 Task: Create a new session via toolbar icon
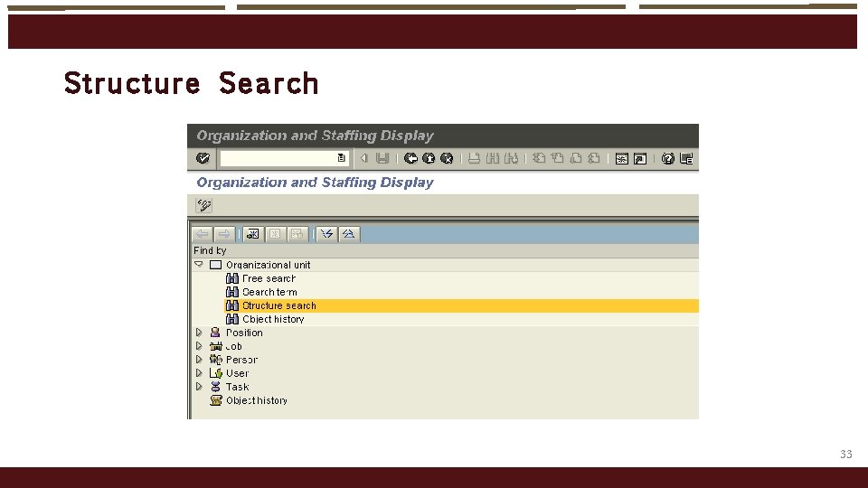tap(622, 159)
